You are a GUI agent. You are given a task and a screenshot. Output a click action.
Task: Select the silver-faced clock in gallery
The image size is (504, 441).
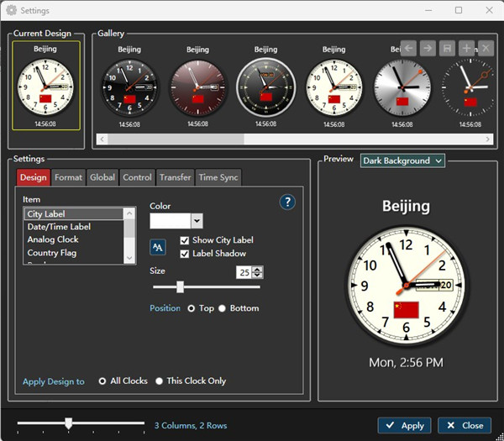(x=402, y=87)
